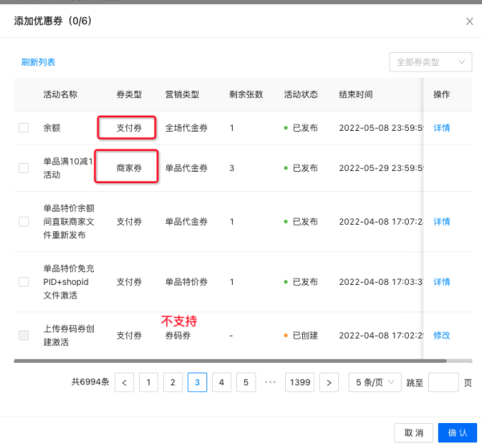
Task: Click 活动状态 column header
Action: pyautogui.click(x=300, y=94)
